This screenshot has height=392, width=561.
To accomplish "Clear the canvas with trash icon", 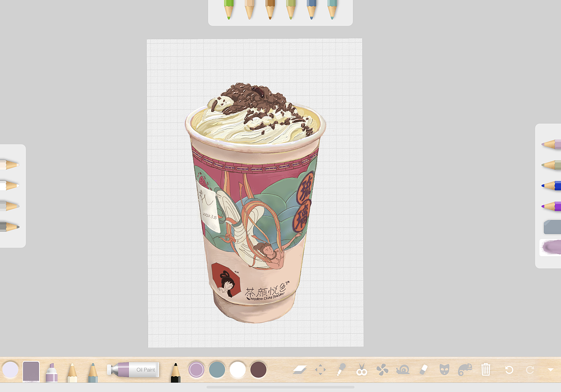I will click(486, 370).
